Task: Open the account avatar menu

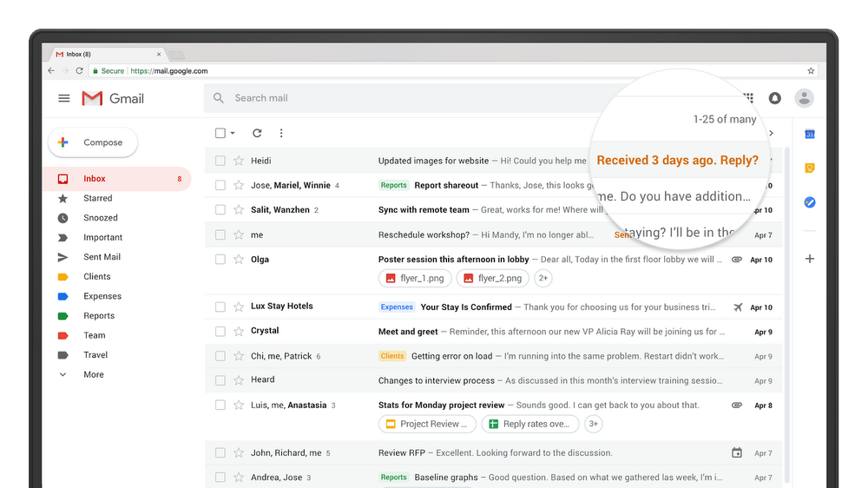Action: point(804,98)
